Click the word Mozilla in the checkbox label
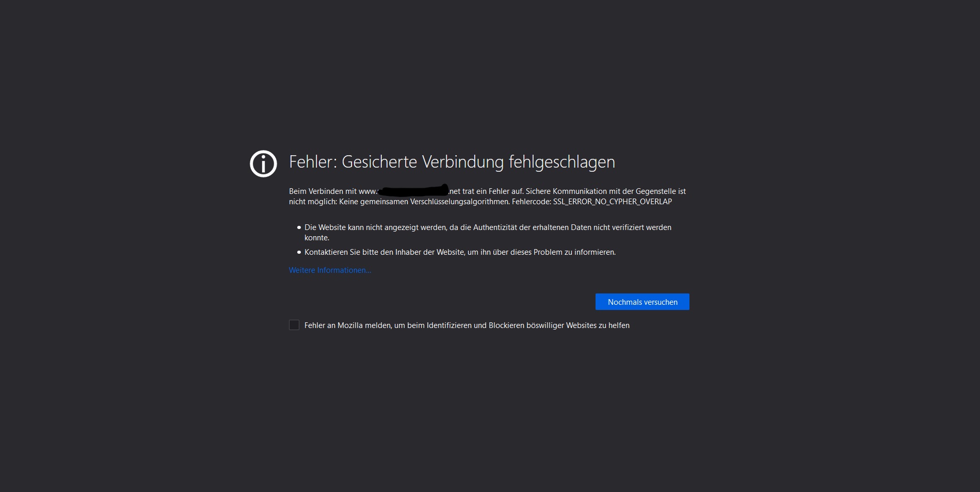This screenshot has width=980, height=492. coord(350,325)
